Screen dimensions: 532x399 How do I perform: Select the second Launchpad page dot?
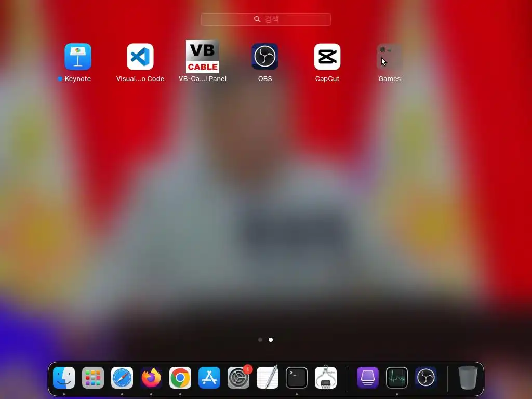click(271, 340)
